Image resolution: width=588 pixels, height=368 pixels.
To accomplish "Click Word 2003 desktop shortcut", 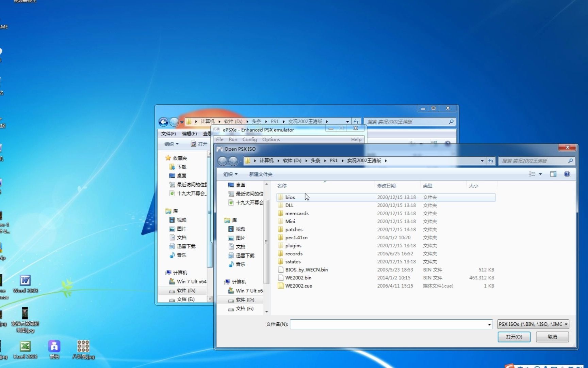I will click(25, 284).
